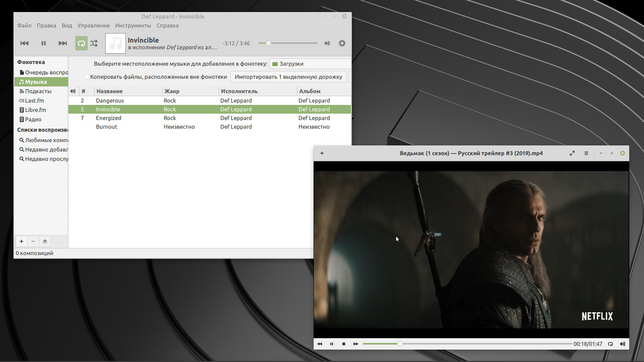The height and width of the screenshot is (362, 644).
Task: Skip to previous track in Rhythmbox
Action: [x=24, y=43]
